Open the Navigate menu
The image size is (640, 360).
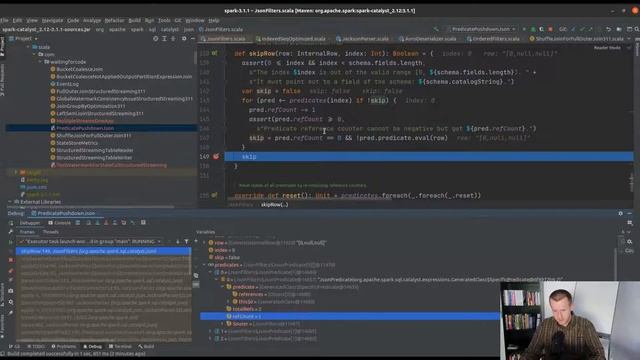pos(53,20)
